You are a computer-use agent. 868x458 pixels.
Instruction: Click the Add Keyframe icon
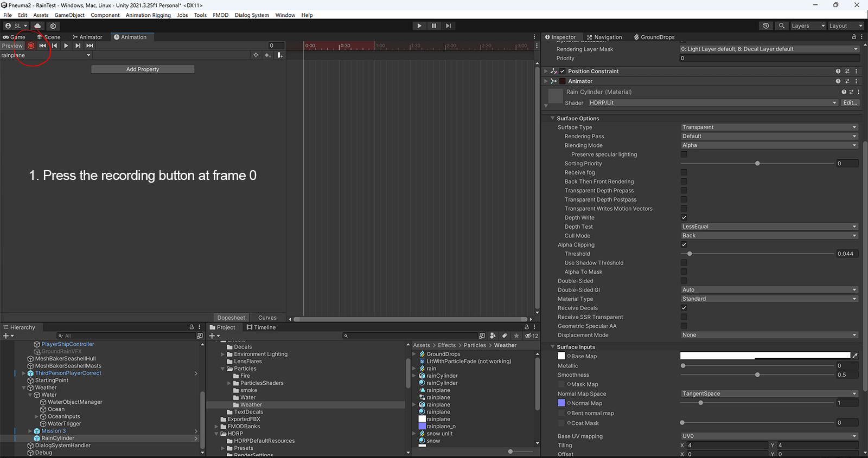point(267,55)
